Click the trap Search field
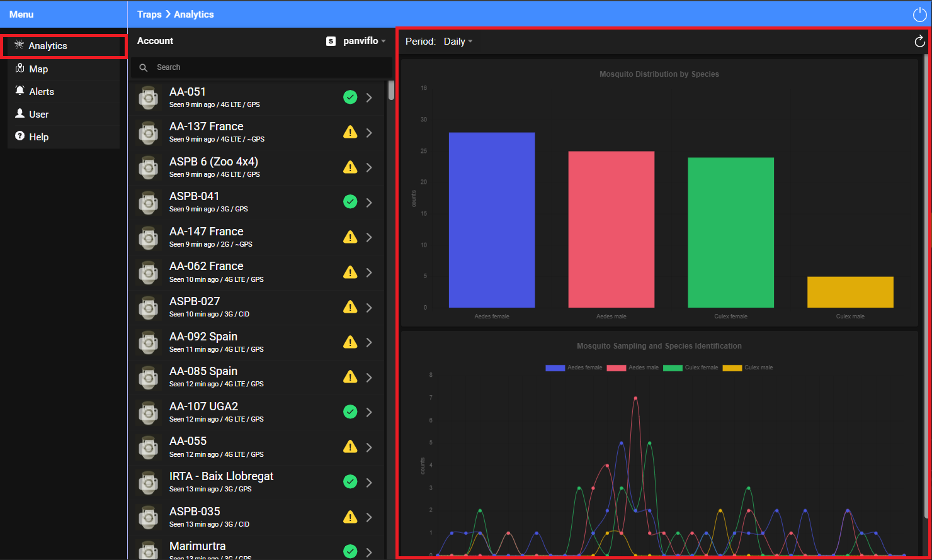Screen dimensions: 932x560 pyautogui.click(x=262, y=67)
